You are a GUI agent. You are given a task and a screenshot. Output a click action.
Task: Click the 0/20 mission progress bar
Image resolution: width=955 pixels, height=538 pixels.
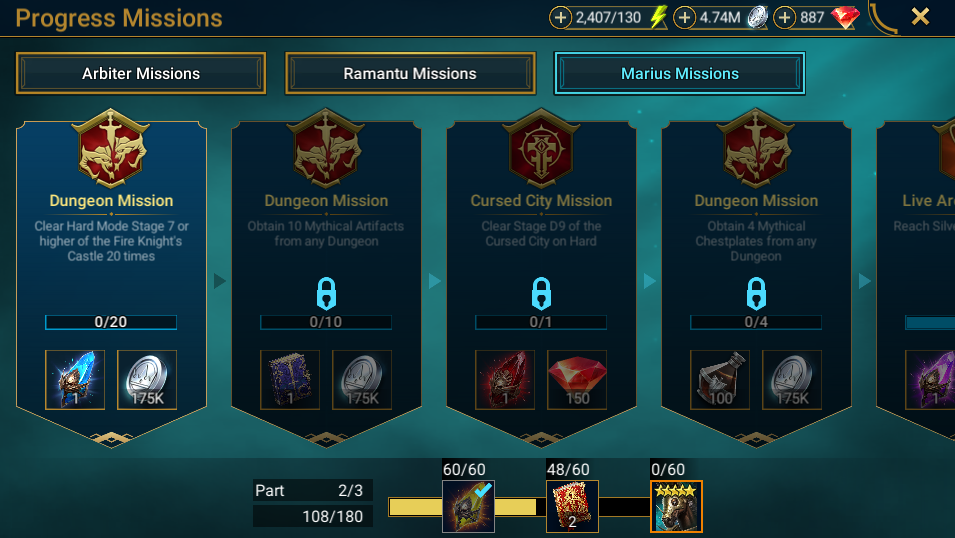coord(111,322)
